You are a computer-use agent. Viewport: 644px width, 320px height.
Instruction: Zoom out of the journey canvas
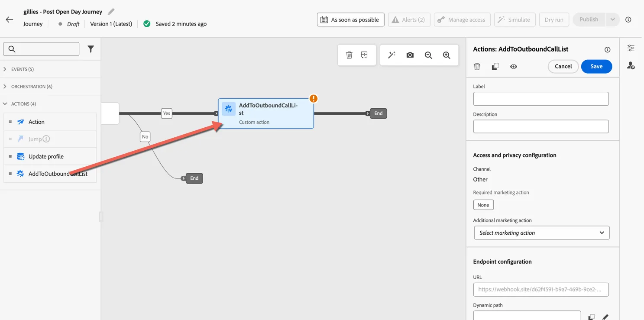428,55
